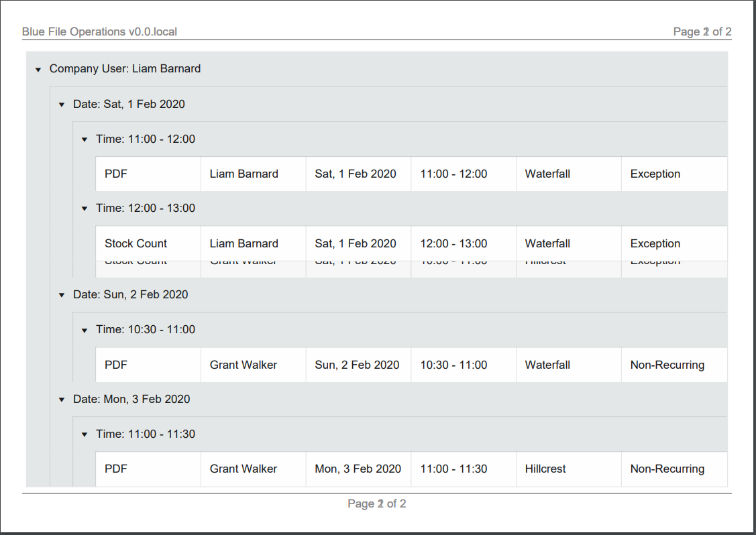The width and height of the screenshot is (756, 535).
Task: Collapse the Time: 11:00 - 12:00 group
Action: pos(85,139)
